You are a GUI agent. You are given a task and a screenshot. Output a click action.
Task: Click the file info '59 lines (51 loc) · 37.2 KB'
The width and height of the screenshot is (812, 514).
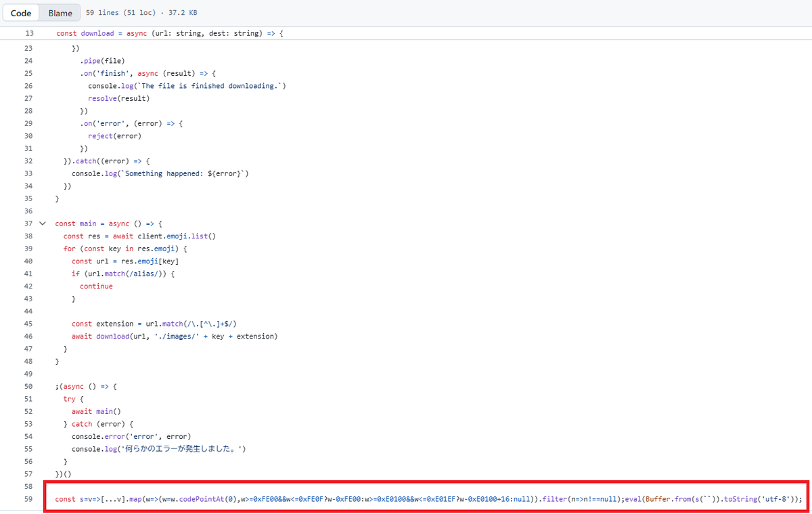[x=141, y=13]
